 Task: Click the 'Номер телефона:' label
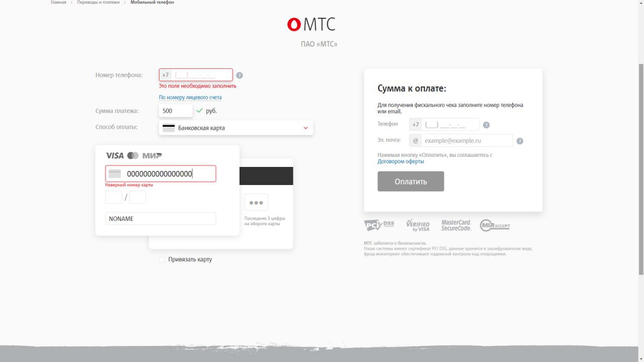pyautogui.click(x=119, y=75)
